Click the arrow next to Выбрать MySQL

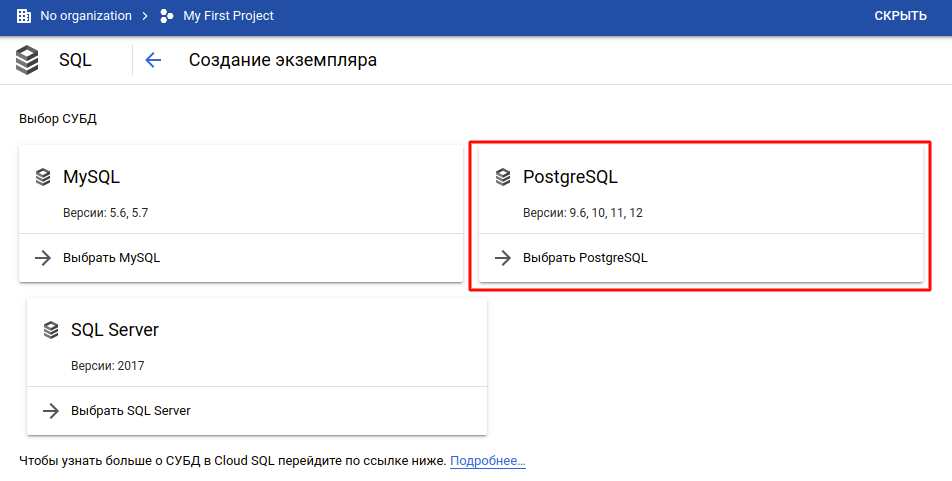click(x=42, y=258)
